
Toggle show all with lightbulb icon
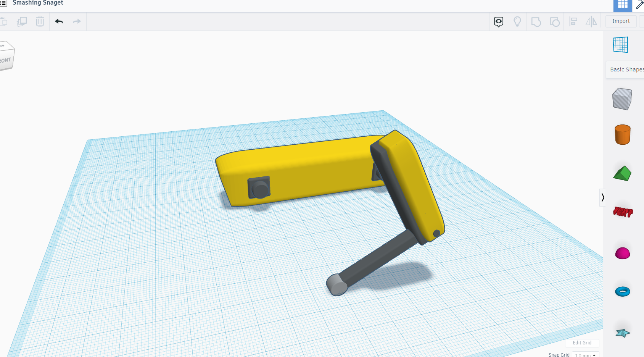[517, 22]
